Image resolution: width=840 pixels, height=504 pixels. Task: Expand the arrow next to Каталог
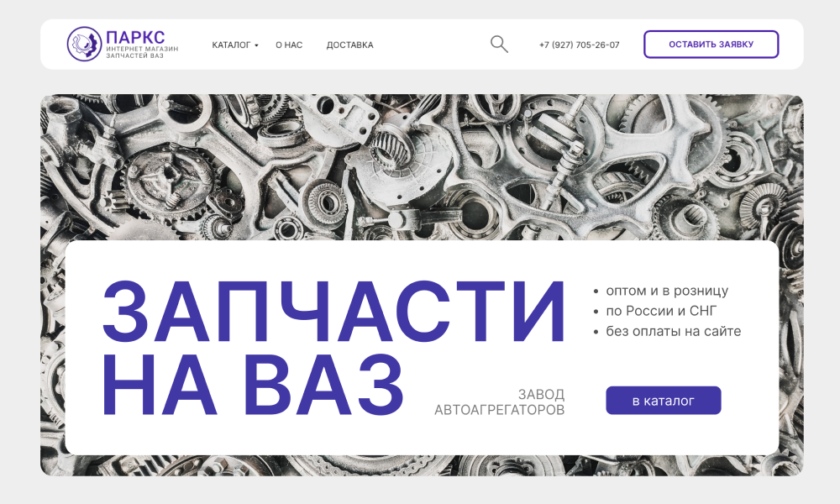click(x=256, y=45)
